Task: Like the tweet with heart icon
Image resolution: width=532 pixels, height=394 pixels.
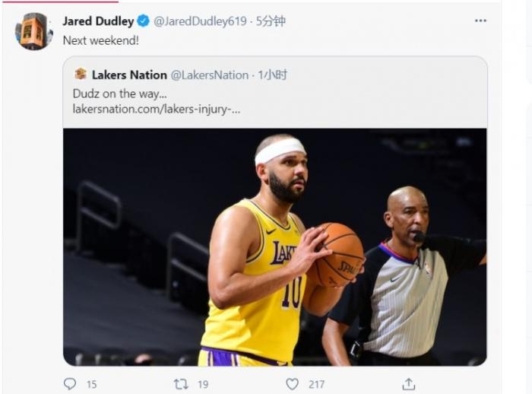Action: tap(292, 384)
